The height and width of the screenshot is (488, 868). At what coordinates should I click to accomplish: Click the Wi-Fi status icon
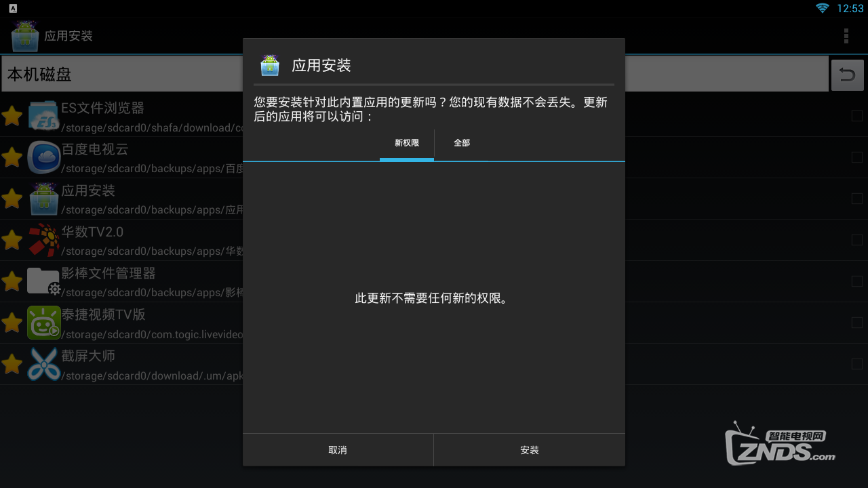coord(823,8)
